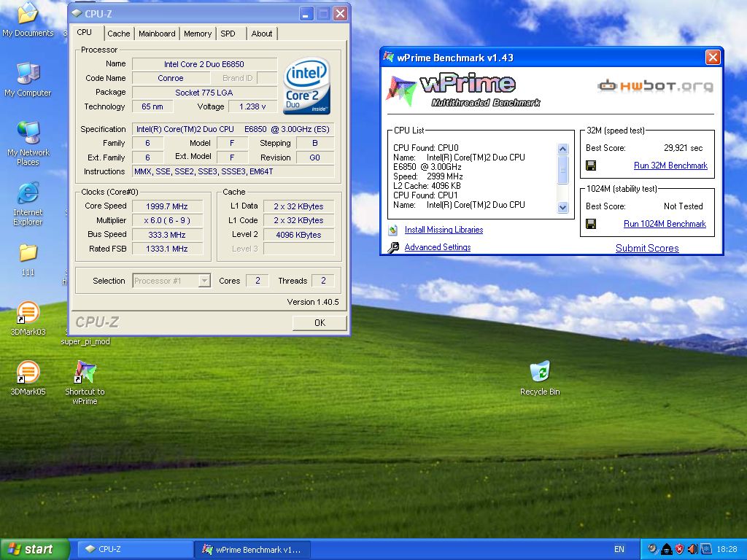Image resolution: width=747 pixels, height=560 pixels.
Task: Click the Install Missing Libraries icon
Action: click(x=392, y=230)
